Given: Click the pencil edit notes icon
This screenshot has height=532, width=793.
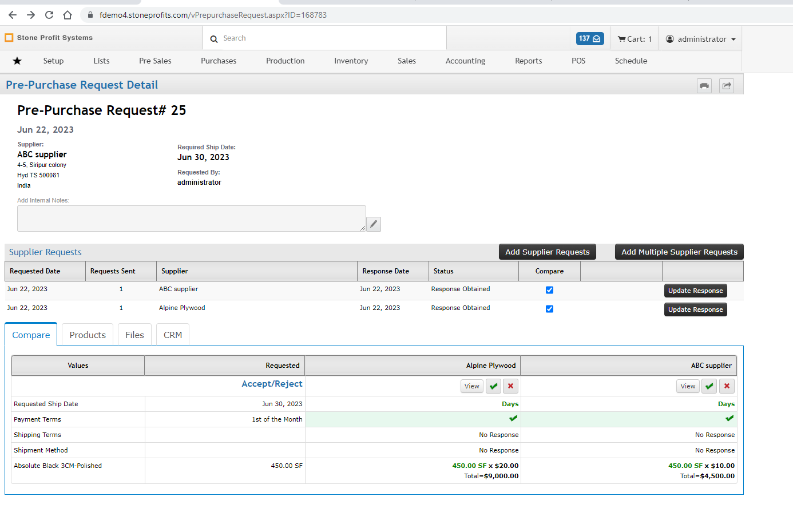Looking at the screenshot, I should [374, 224].
